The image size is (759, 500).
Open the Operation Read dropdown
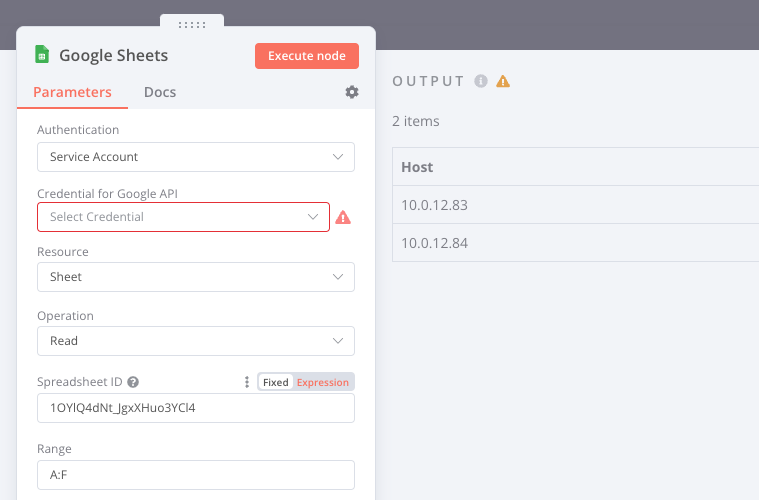pyautogui.click(x=196, y=341)
